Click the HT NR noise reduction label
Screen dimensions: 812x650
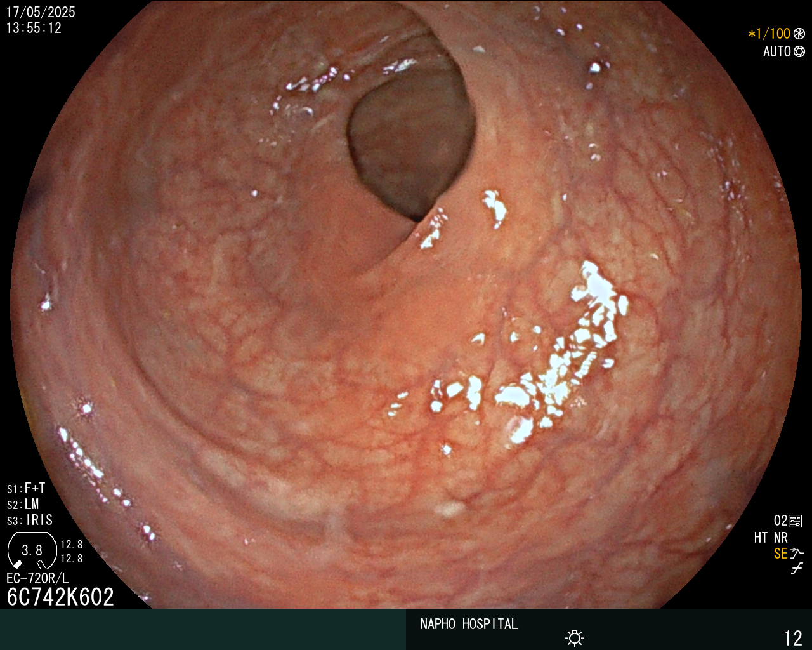[x=771, y=538]
